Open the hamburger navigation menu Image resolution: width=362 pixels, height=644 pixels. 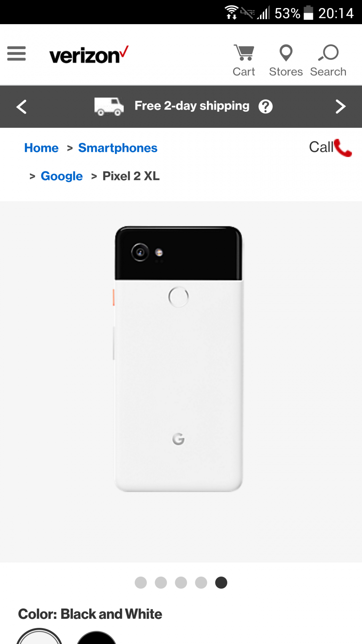coord(16,53)
